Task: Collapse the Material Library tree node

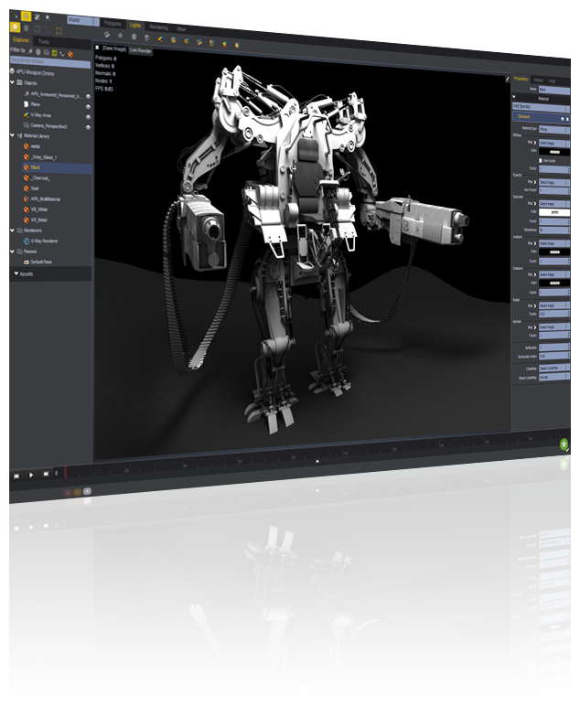Action: click(x=12, y=136)
